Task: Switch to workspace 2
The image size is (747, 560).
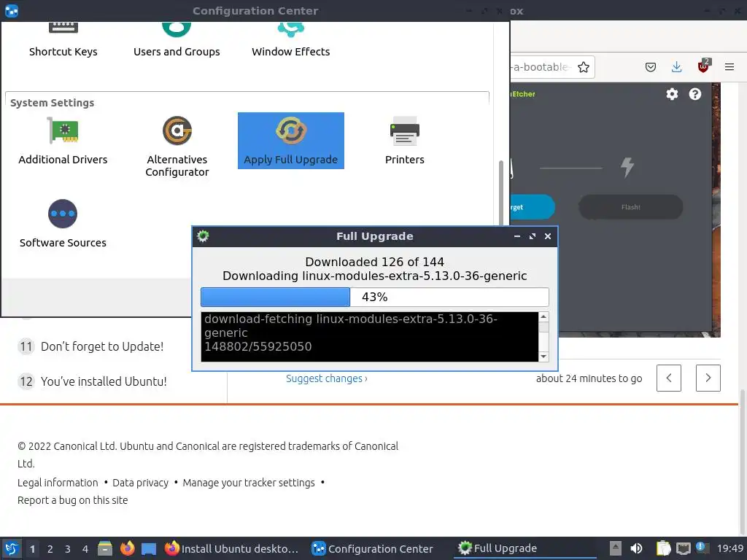Action: coord(50,549)
